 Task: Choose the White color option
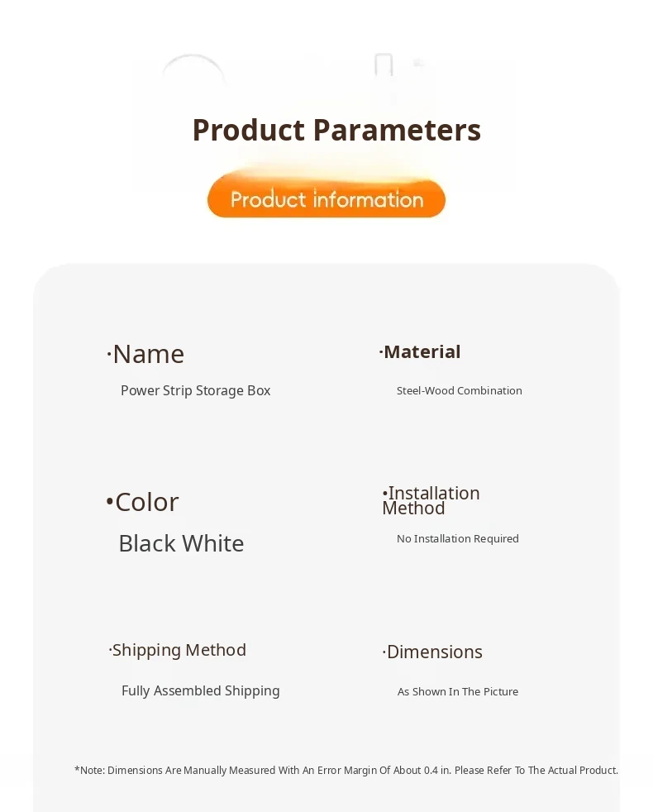212,543
